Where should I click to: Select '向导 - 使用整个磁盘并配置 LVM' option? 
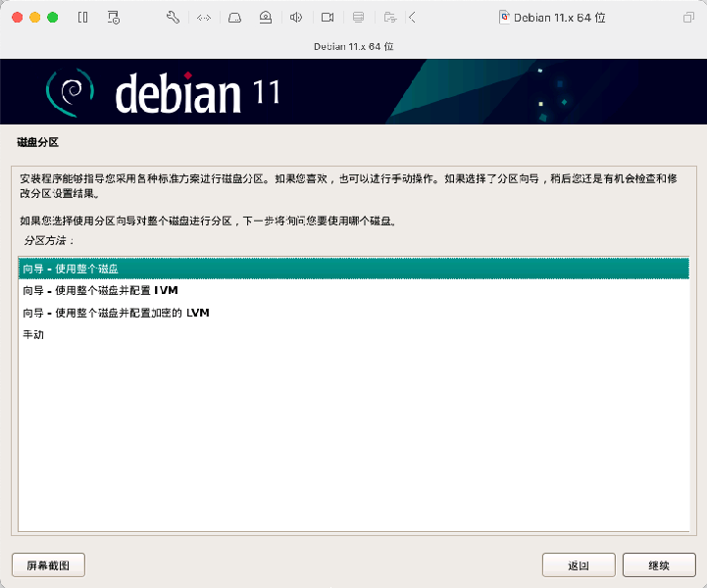353,291
